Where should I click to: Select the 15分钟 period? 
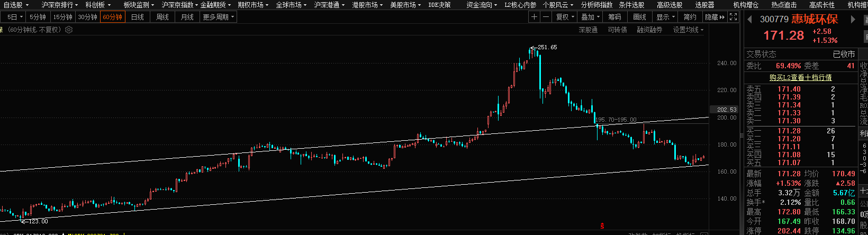(x=62, y=17)
